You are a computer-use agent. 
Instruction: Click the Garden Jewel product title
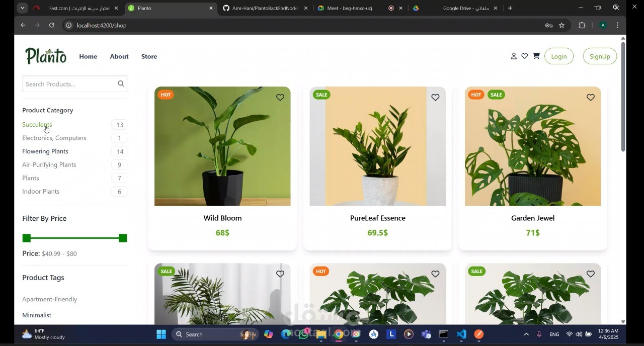(x=533, y=218)
